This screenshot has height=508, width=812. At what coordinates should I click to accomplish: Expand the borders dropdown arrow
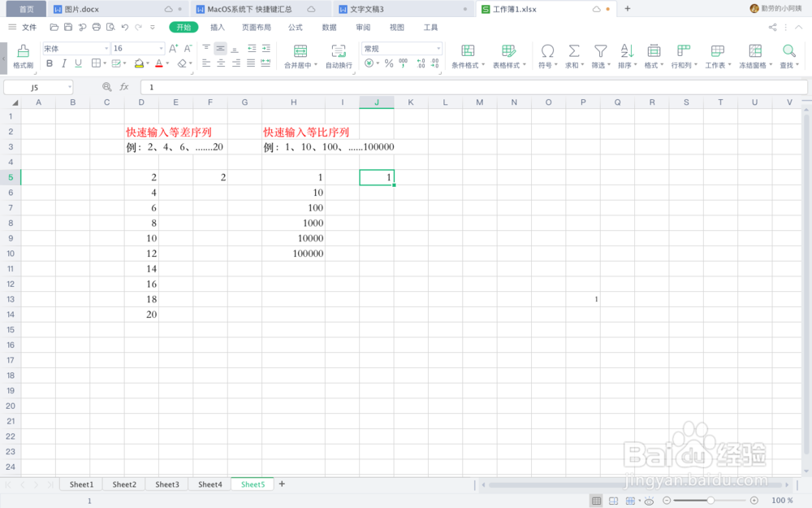click(105, 63)
